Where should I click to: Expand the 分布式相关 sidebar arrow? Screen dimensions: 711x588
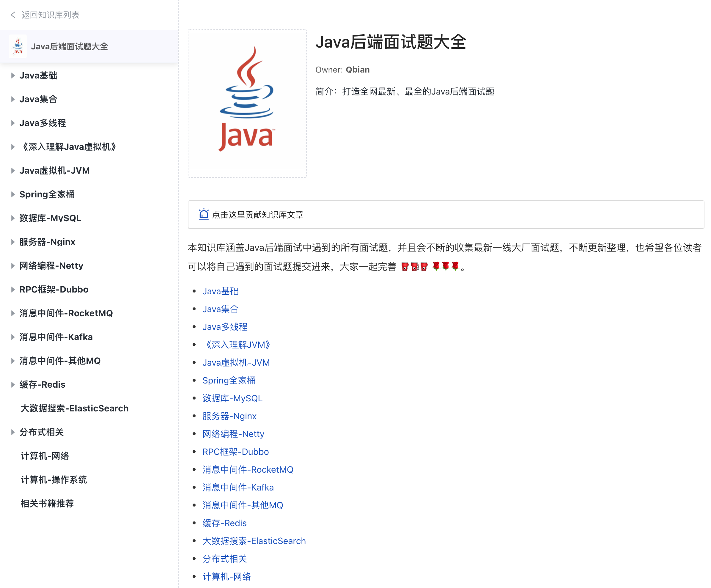[x=12, y=432]
